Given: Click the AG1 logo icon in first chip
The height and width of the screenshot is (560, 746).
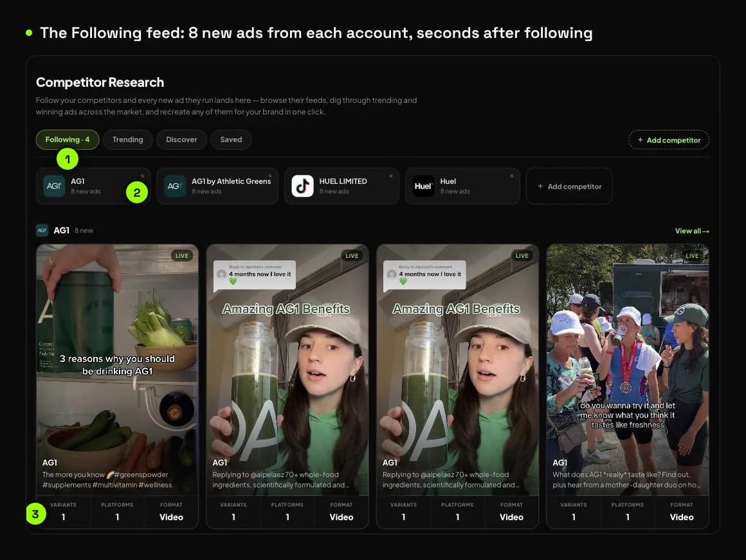Looking at the screenshot, I should (54, 186).
